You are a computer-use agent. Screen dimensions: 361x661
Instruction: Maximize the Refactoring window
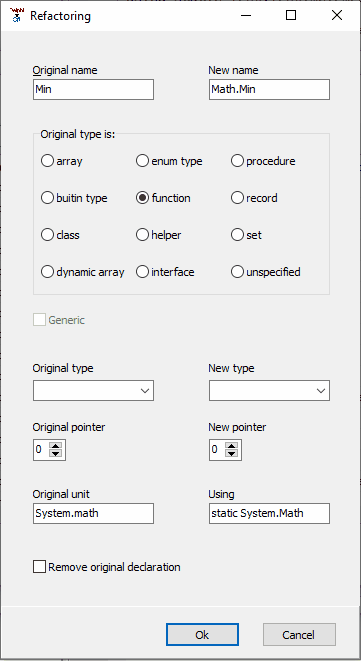291,16
